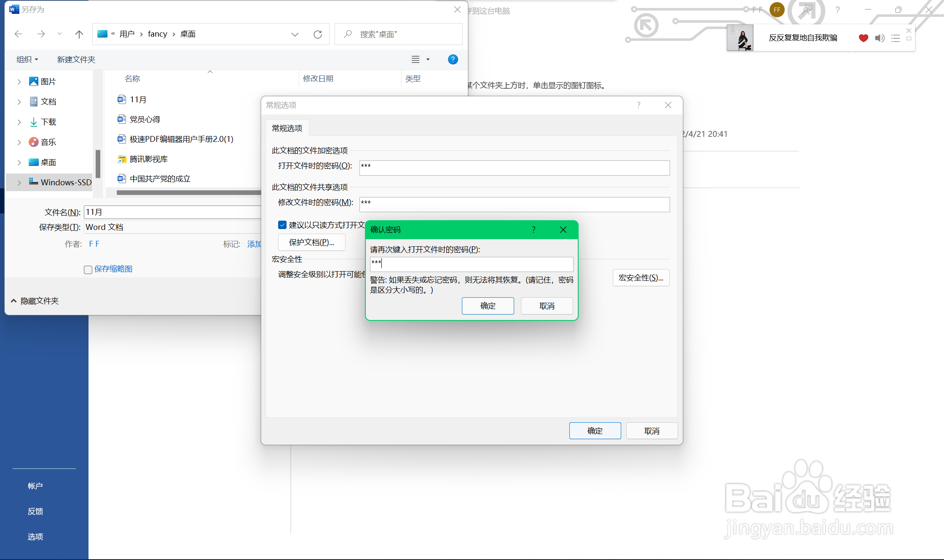Close the mini music player
Screen dimensions: 944x560
point(909,30)
